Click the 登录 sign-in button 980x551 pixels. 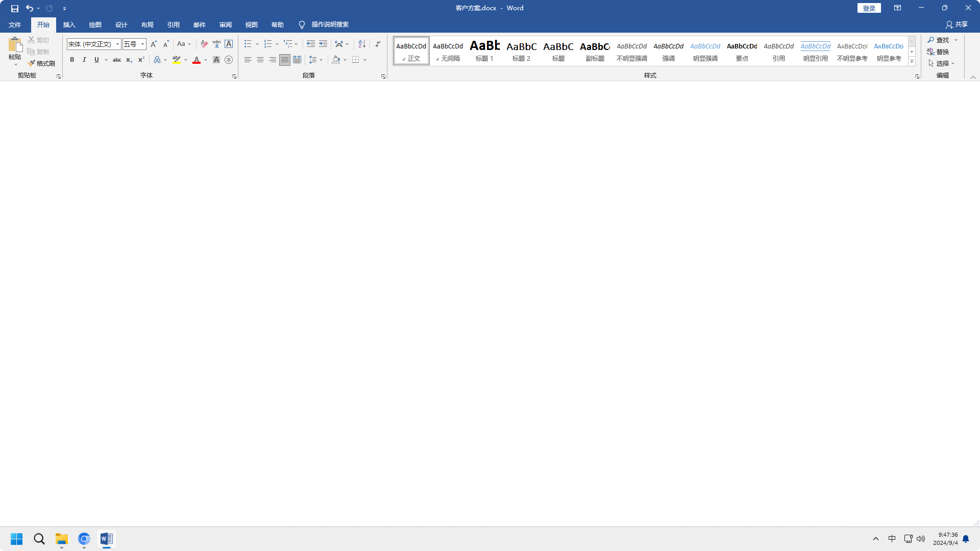pyautogui.click(x=869, y=8)
